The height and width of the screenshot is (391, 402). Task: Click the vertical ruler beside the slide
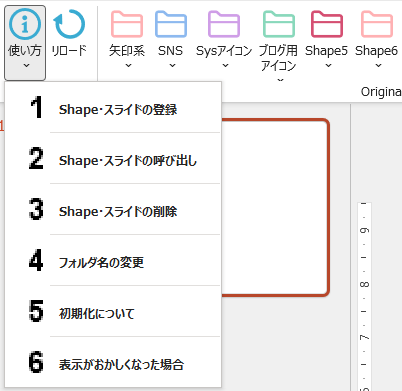(364, 296)
